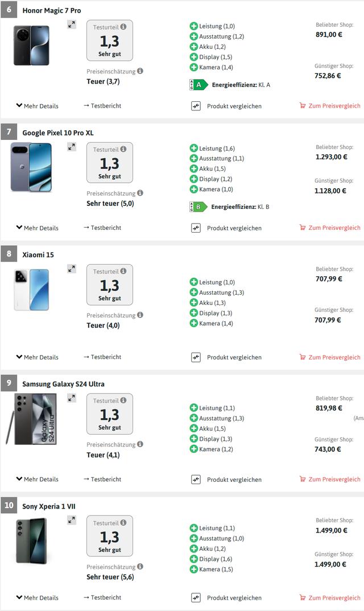Open Zum Preisvergleich for Sony Xperia 1 VII
Viewport: 364px width, 611px height.
[330, 598]
